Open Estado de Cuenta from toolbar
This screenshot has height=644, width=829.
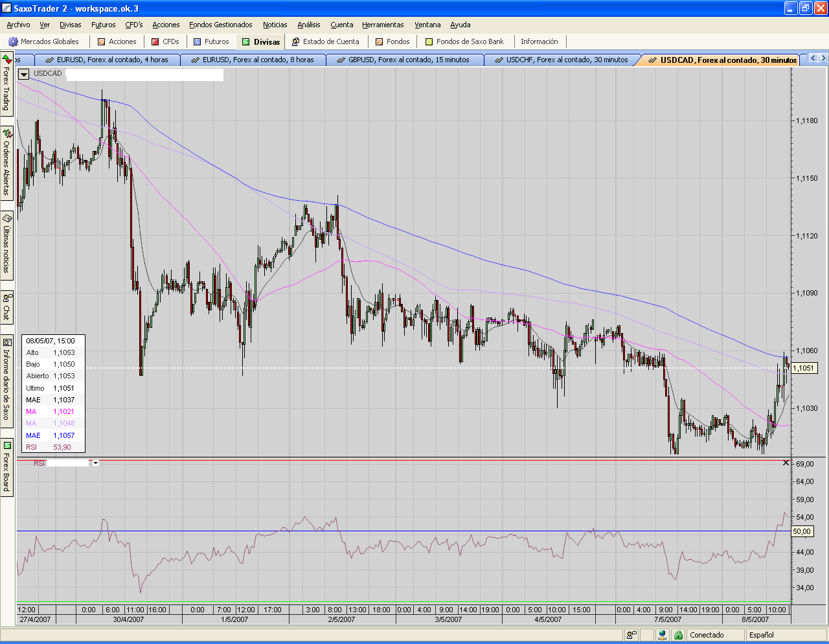295,41
